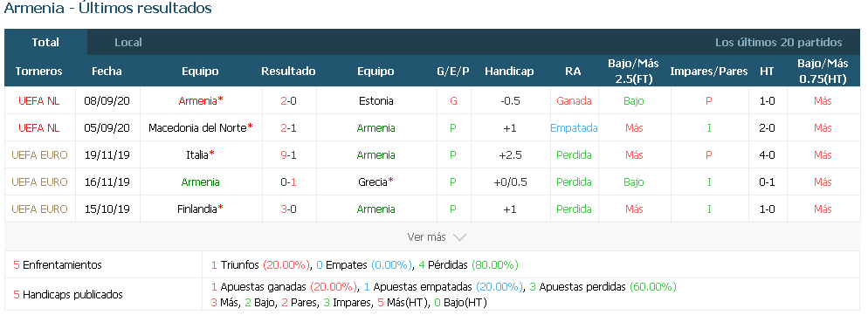This screenshot has height=315, width=868.
Task: Click the Bajo/Más 2.5(FT) header
Action: click(634, 71)
